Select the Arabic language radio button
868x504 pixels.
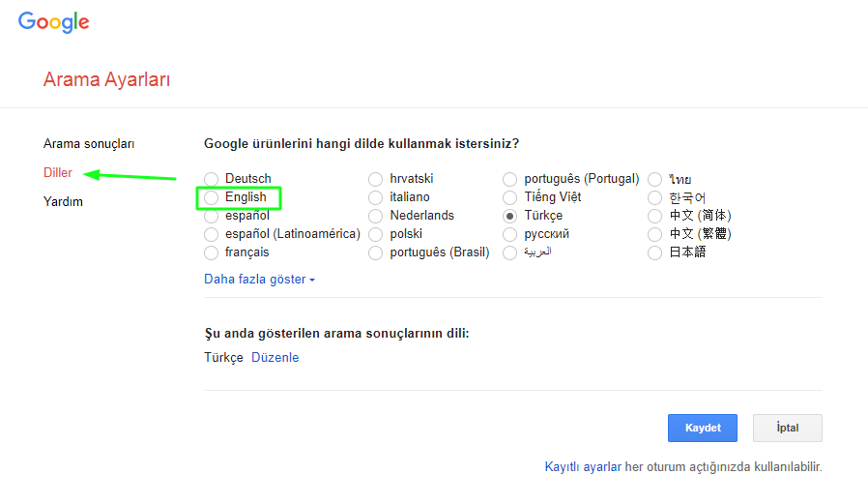(509, 252)
